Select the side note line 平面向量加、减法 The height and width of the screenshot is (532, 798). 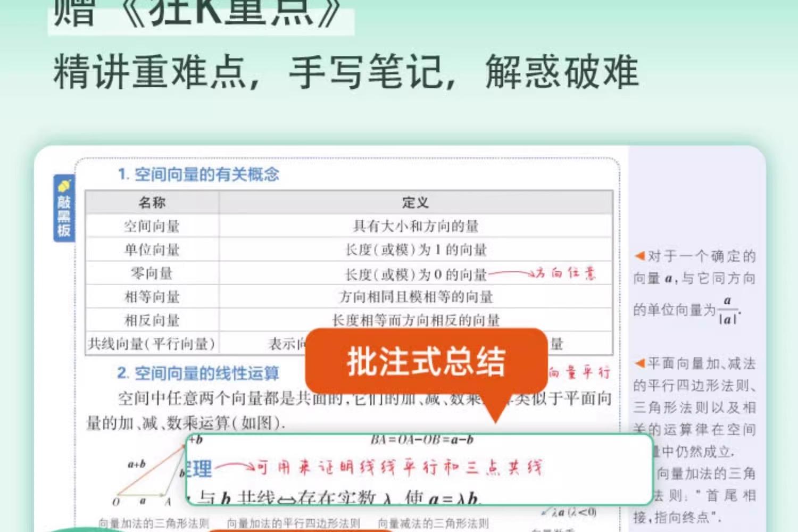click(701, 363)
